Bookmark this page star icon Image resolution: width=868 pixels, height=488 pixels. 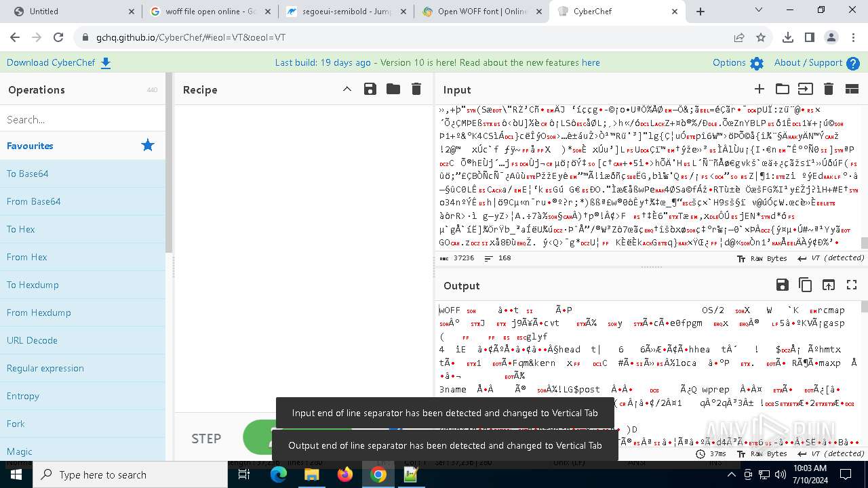click(761, 38)
